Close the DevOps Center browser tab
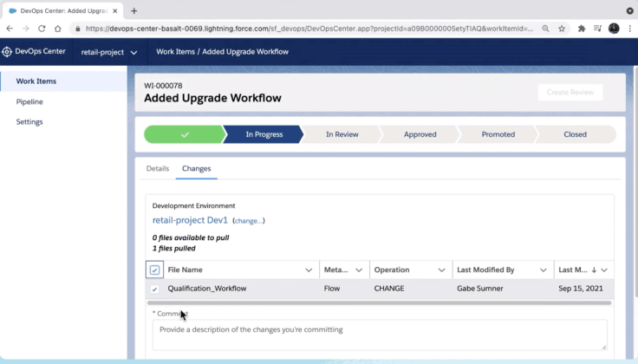638x364 pixels. 114,11
